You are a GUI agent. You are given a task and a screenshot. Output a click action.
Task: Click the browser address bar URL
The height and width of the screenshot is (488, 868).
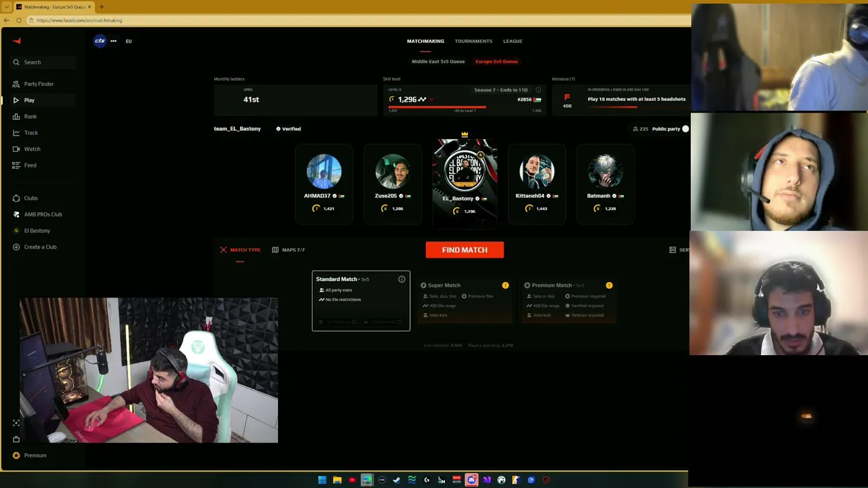79,20
